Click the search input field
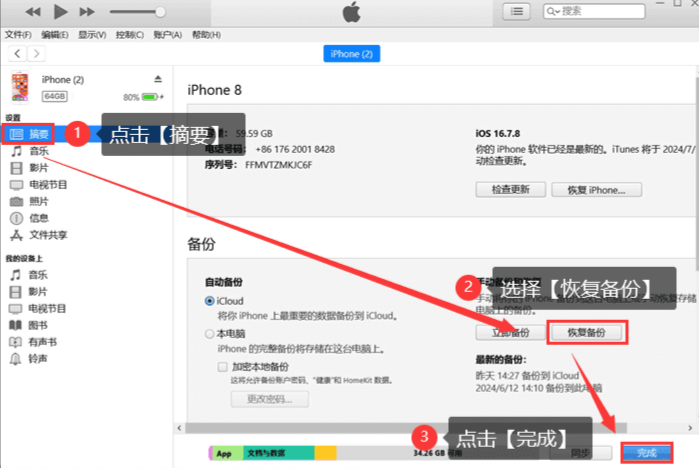 coord(594,11)
